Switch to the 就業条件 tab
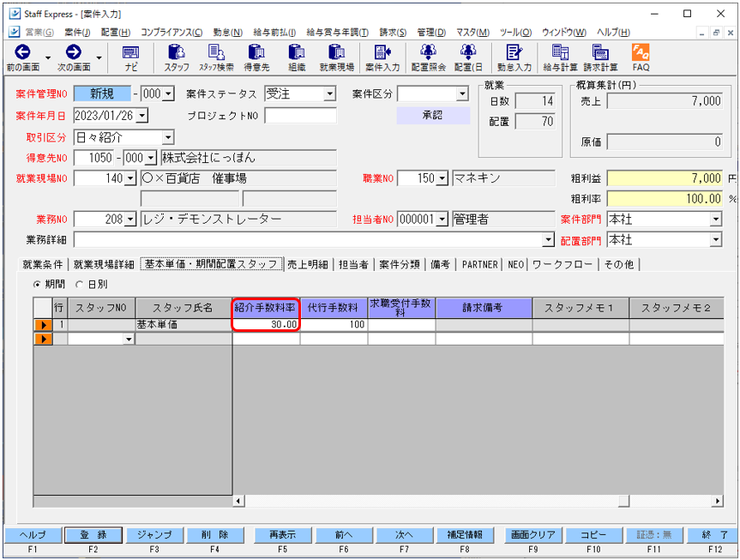The height and width of the screenshot is (560, 740). click(x=43, y=264)
